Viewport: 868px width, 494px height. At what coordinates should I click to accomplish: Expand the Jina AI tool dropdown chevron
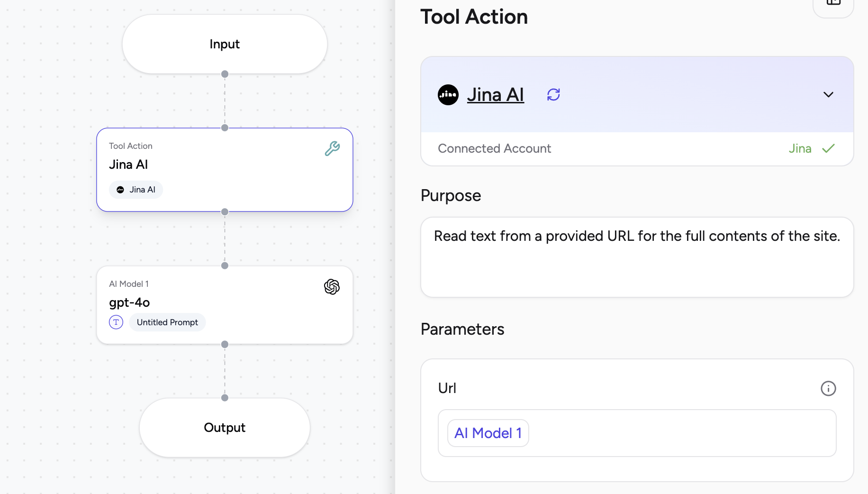pos(828,94)
